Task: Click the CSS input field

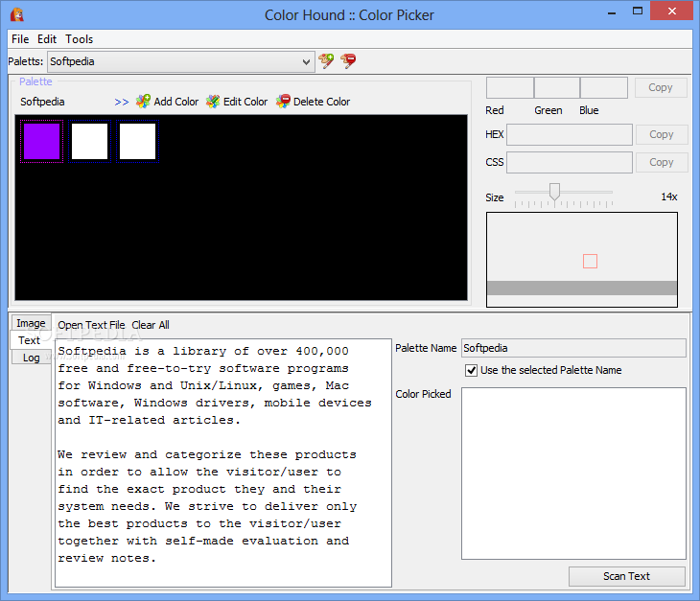Action: [x=570, y=162]
